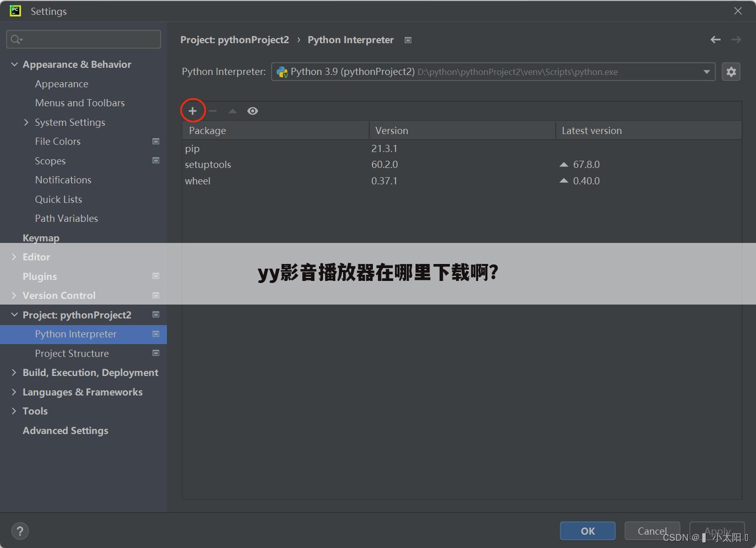The width and height of the screenshot is (756, 548).
Task: Click project icon next to Version Control
Action: click(156, 295)
